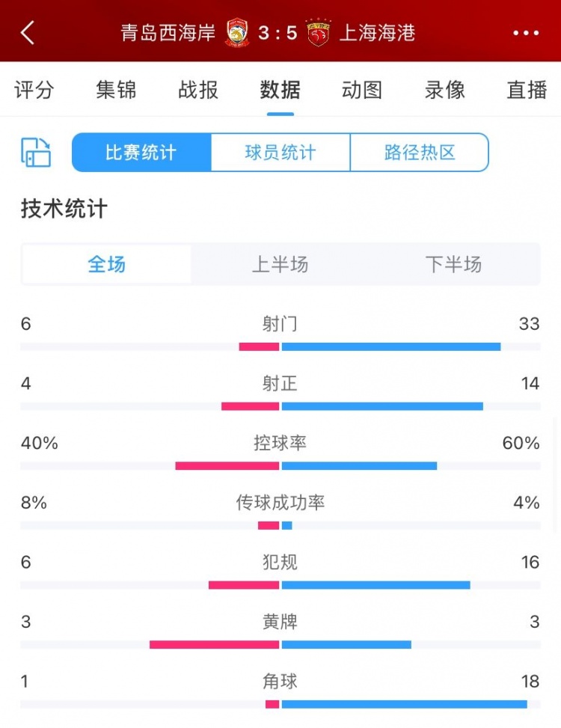561x728 pixels.
Task: Tap 青岛西海岸 team name
Action: tap(168, 33)
